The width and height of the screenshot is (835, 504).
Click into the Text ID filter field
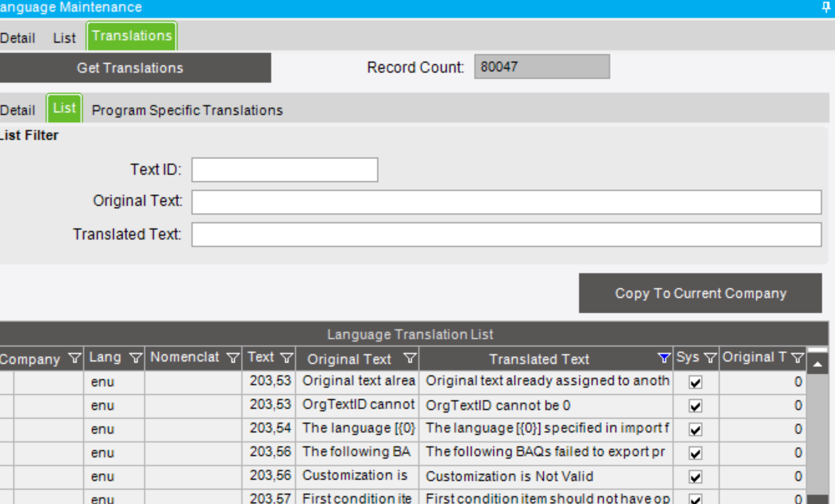click(285, 170)
